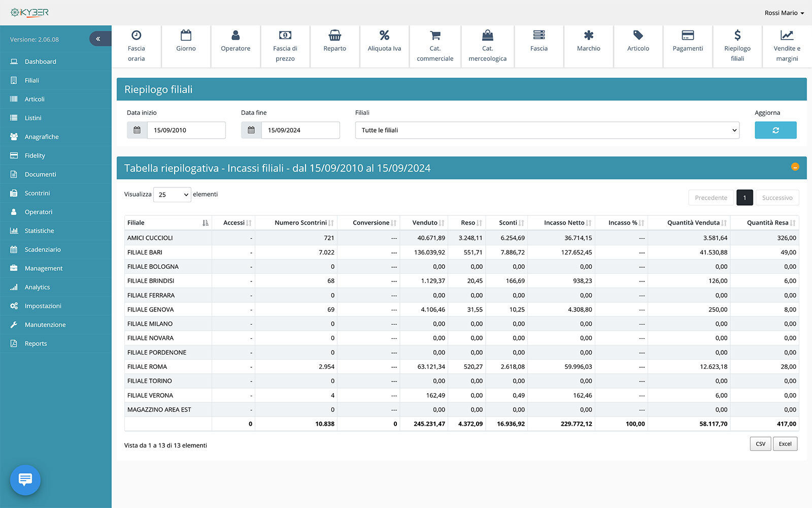Screen dimensions: 812x508
Task: Open Scontrini in the sidebar
Action: (56, 193)
